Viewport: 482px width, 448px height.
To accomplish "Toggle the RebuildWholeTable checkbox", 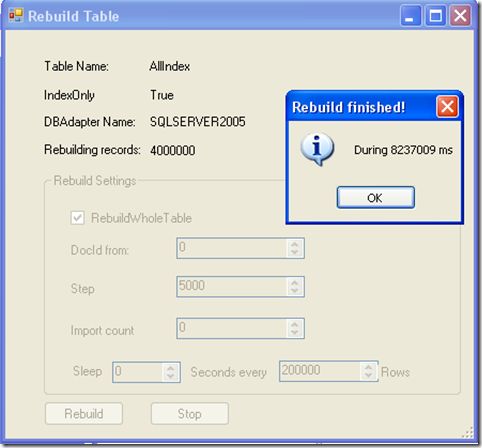I will tap(77, 218).
